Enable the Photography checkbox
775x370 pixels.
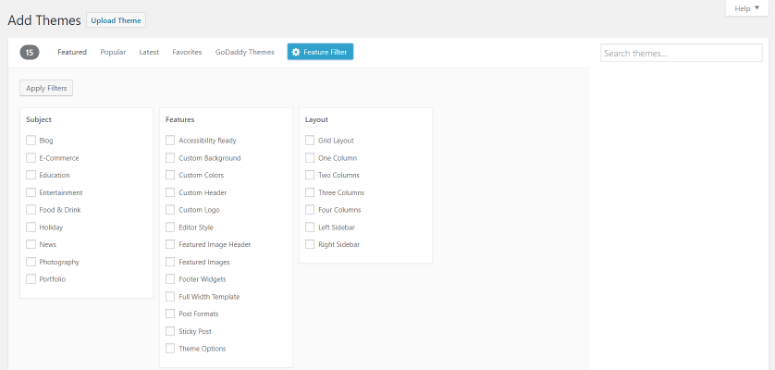pyautogui.click(x=31, y=262)
